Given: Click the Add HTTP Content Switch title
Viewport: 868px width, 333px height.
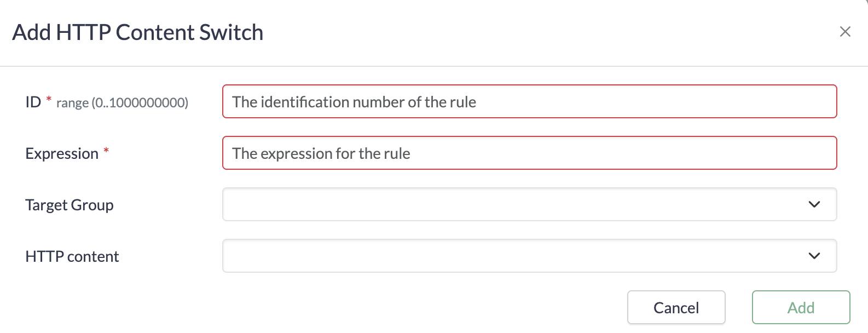Looking at the screenshot, I should coord(138,32).
